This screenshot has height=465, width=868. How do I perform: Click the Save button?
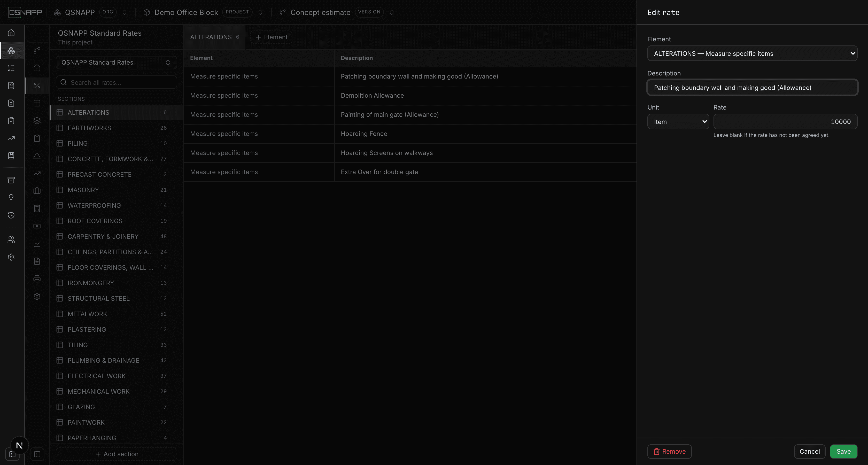(x=843, y=452)
